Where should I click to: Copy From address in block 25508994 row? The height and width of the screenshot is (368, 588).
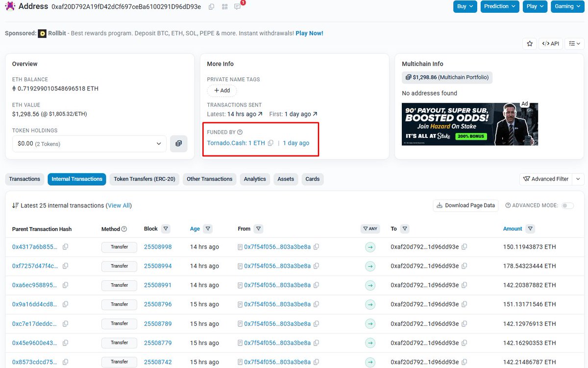[317, 266]
